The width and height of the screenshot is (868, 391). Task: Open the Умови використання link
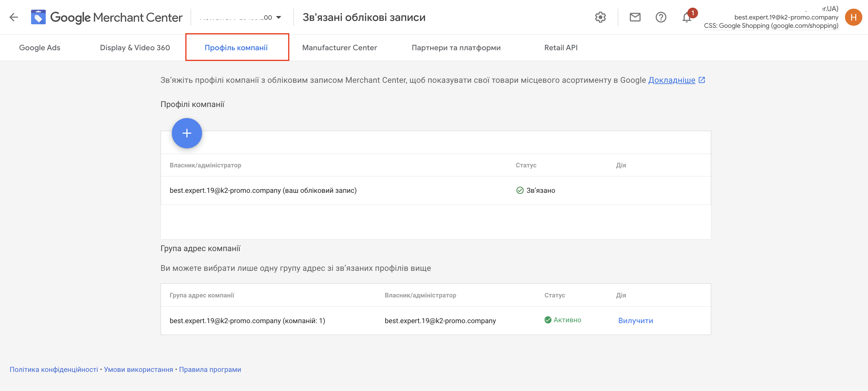(x=138, y=369)
